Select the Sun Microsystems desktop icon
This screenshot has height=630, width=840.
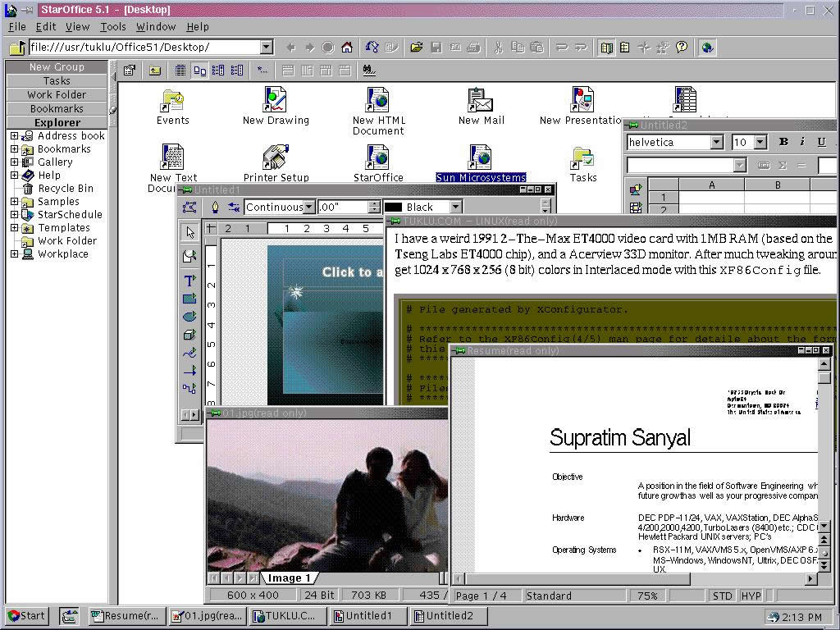481,163
